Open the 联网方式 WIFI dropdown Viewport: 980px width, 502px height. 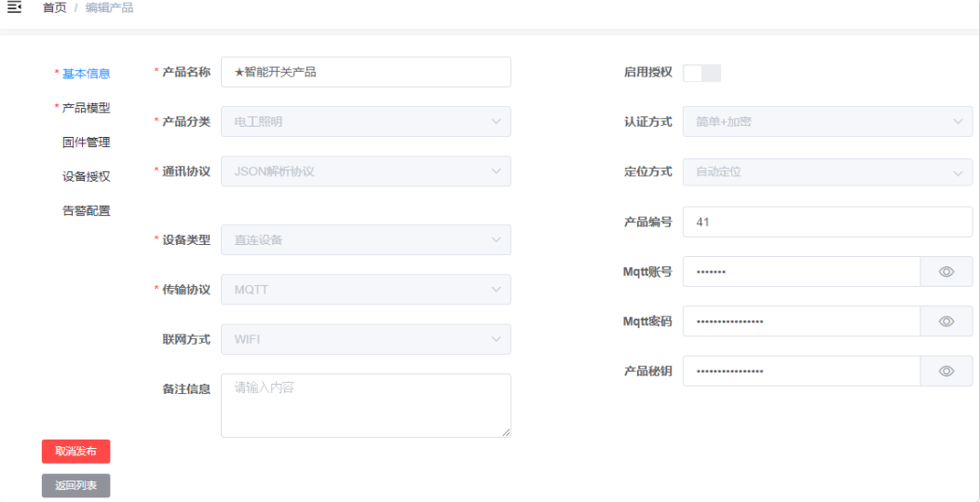(x=365, y=339)
